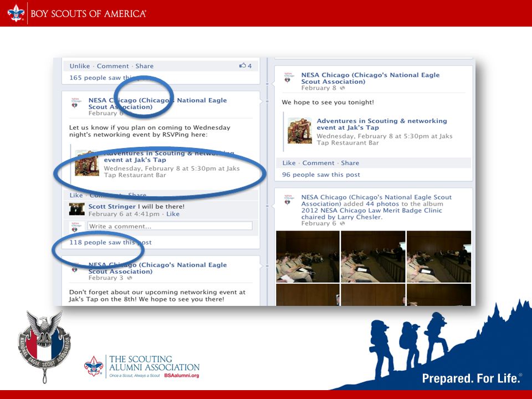
Task: Click Comment beside Unlike in top post
Action: point(112,66)
